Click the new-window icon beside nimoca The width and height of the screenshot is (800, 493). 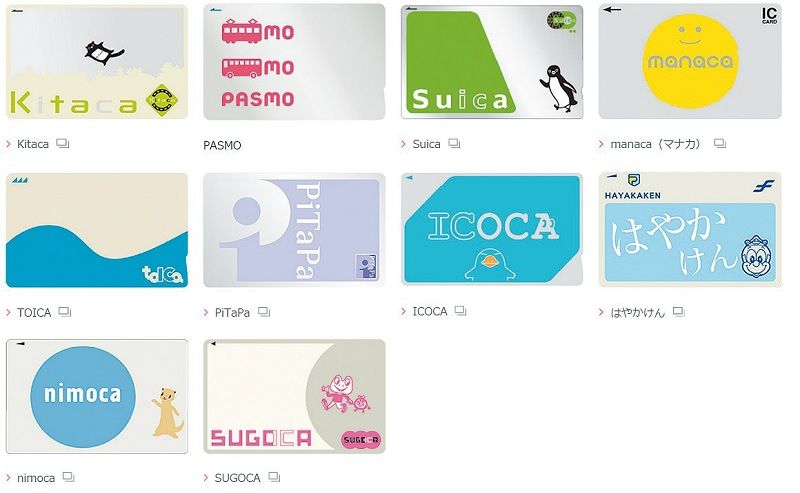(68, 477)
